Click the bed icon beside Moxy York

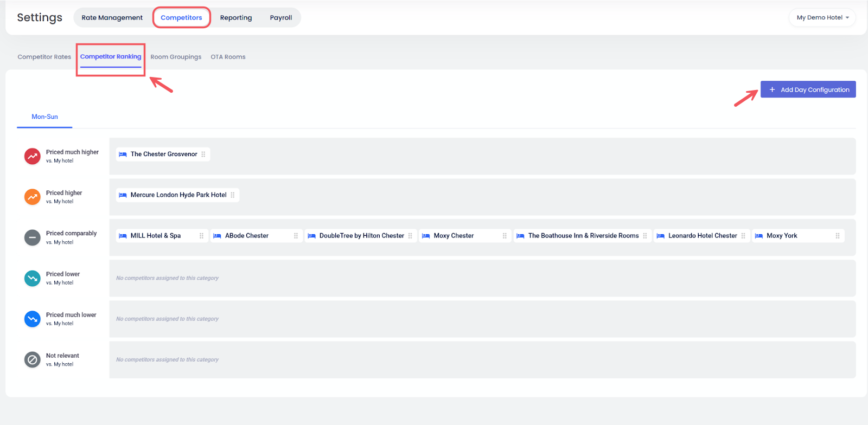click(x=759, y=236)
